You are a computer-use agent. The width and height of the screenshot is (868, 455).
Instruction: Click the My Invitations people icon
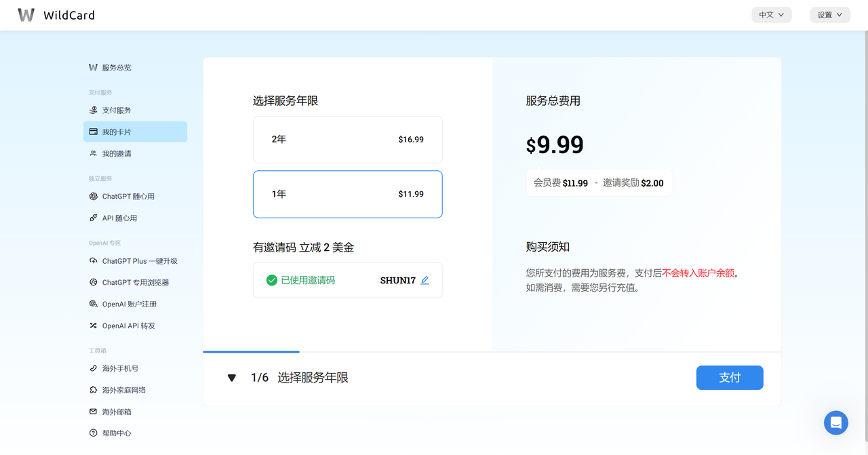point(94,153)
